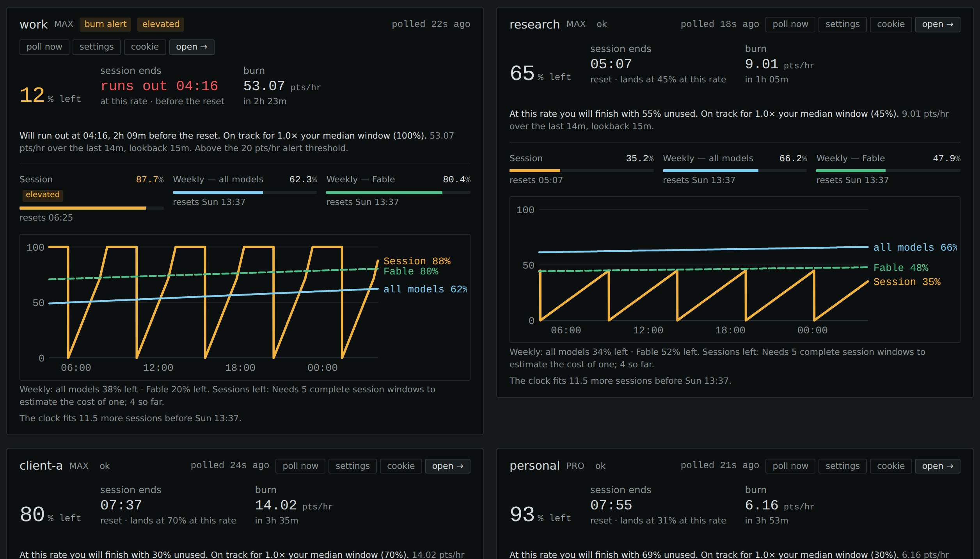Click 'all models 66%' legend in research chart

pyautogui.click(x=915, y=247)
